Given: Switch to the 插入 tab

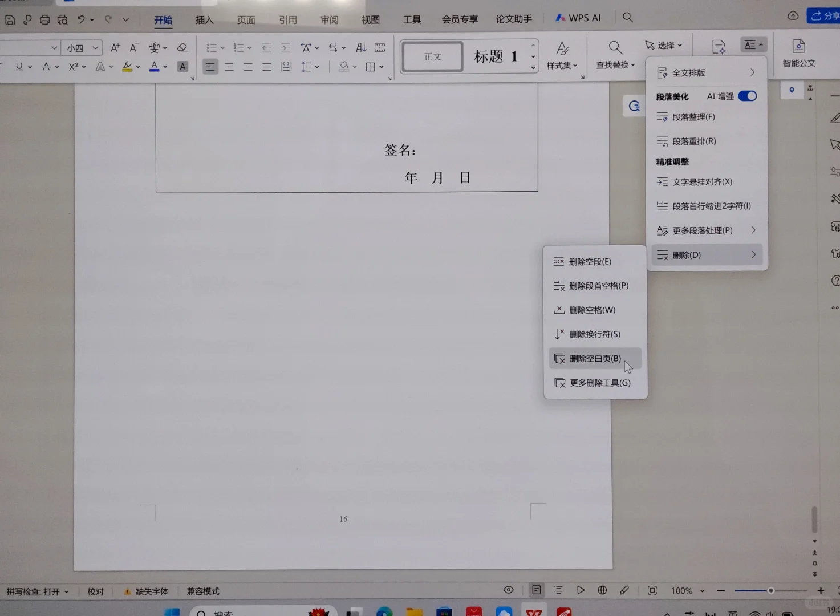Looking at the screenshot, I should click(204, 20).
